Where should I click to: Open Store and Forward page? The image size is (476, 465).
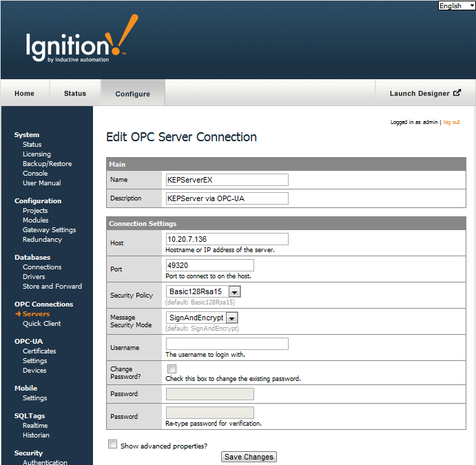pyautogui.click(x=52, y=286)
